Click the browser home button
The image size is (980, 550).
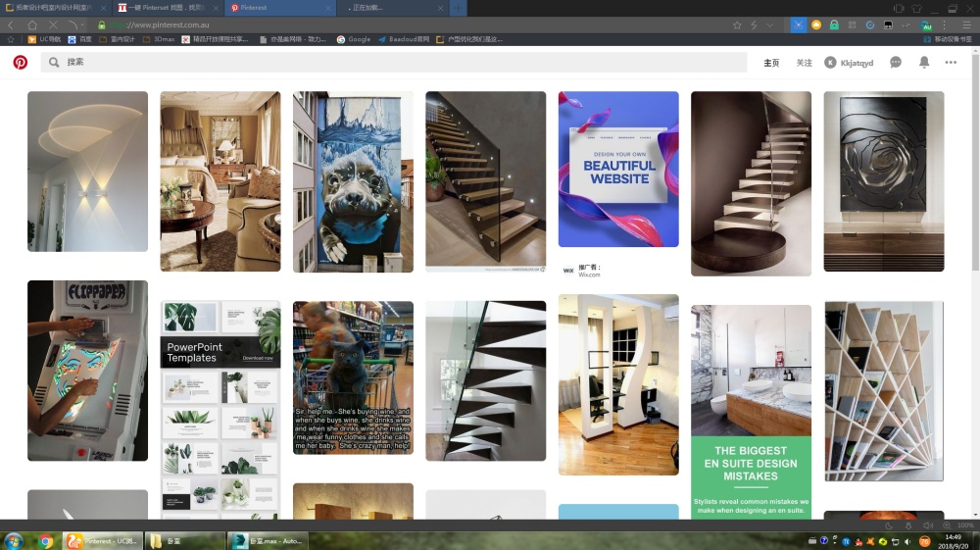tap(32, 25)
